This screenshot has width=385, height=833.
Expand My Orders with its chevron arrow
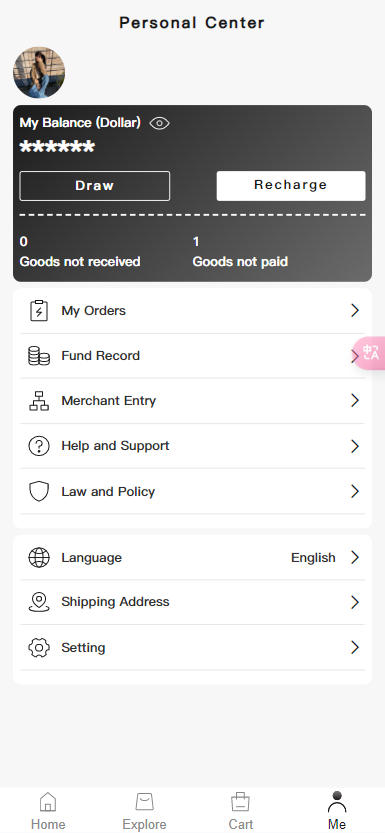tap(355, 311)
